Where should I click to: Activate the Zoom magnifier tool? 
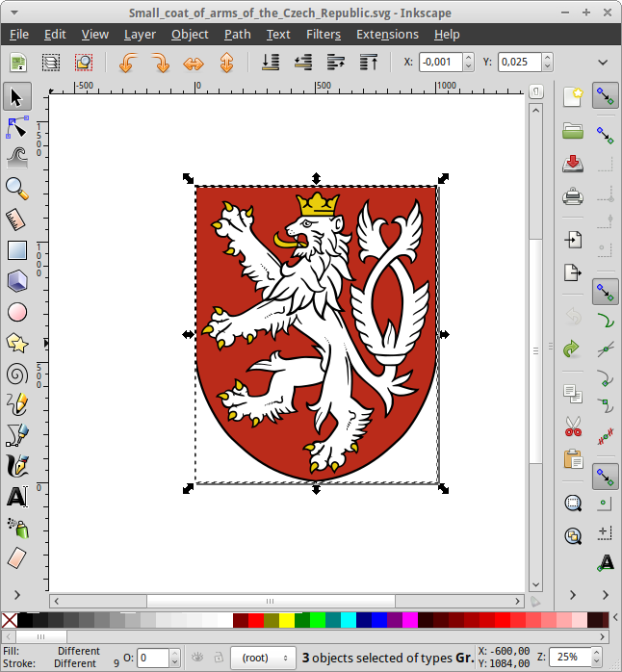(16, 188)
